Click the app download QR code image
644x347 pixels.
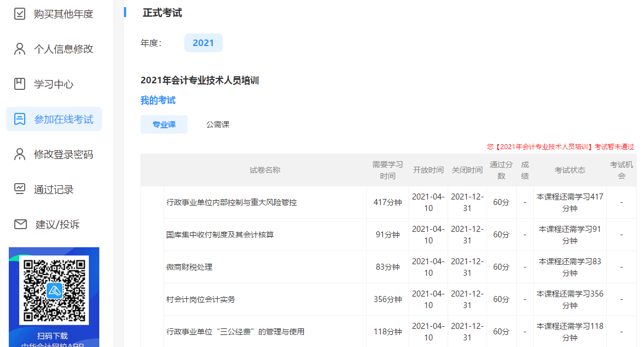click(54, 290)
